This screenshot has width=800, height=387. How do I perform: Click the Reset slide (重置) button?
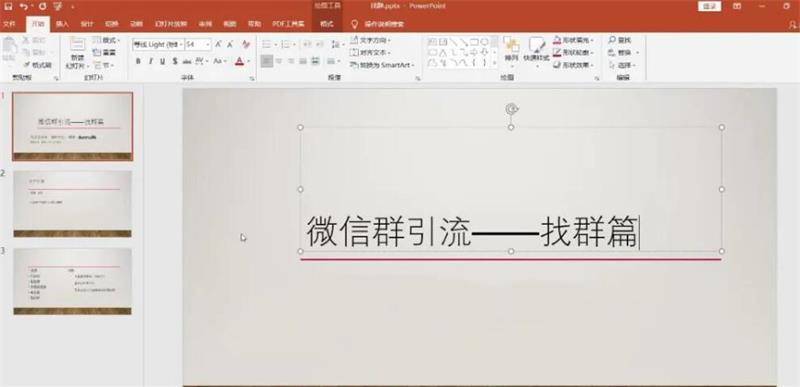point(104,53)
